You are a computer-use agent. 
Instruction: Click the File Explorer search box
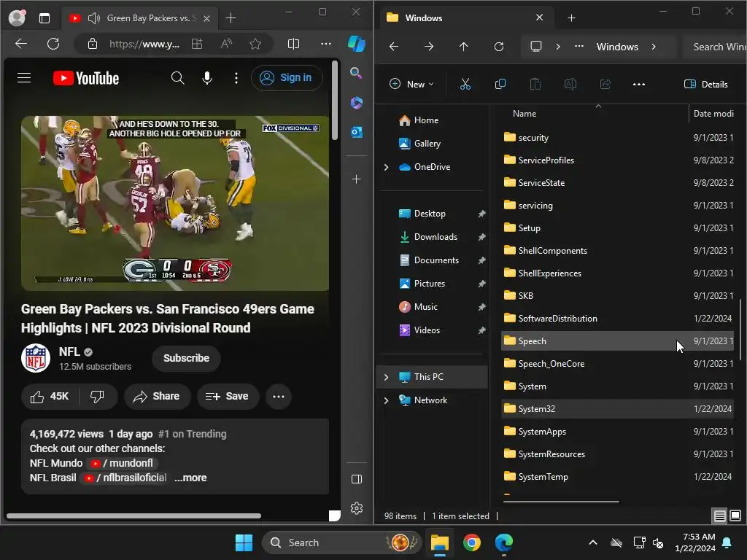716,47
